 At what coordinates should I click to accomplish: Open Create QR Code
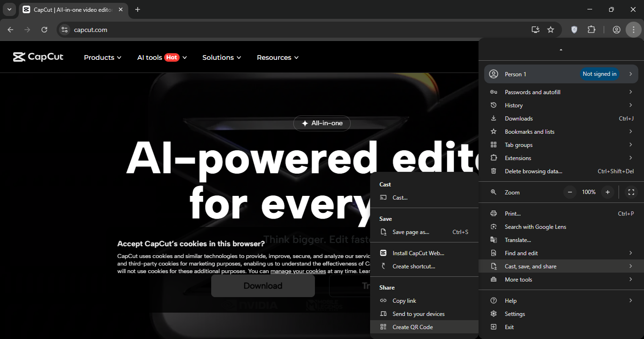click(x=413, y=327)
